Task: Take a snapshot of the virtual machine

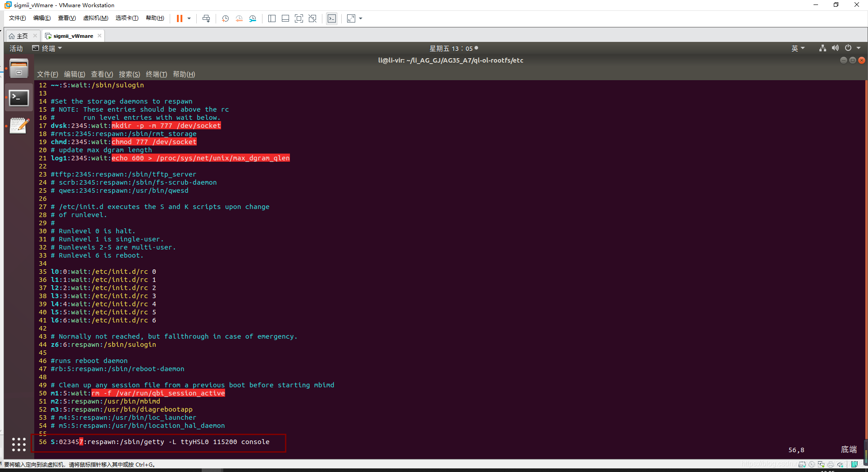Action: coord(226,18)
